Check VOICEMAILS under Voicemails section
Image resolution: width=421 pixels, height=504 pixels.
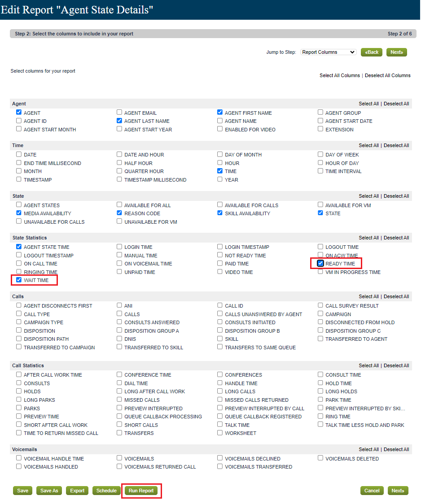pos(119,458)
